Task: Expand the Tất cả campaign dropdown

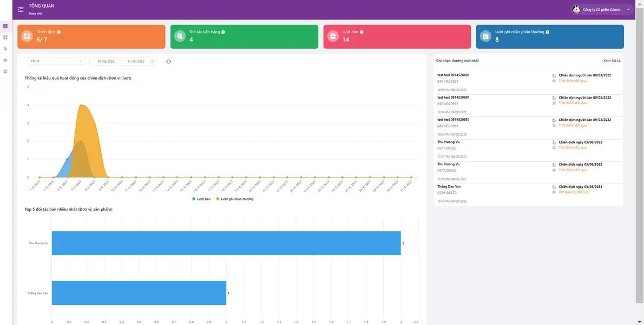Action: tap(56, 61)
